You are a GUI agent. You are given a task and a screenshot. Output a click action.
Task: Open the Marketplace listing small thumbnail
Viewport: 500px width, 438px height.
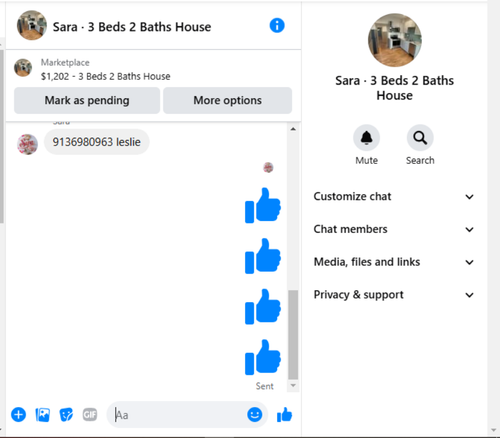(23, 68)
